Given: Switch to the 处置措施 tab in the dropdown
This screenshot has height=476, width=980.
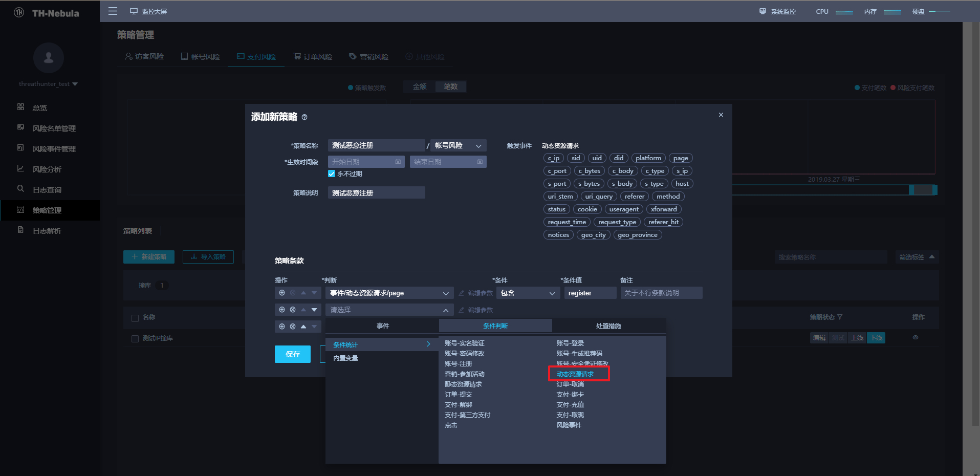Looking at the screenshot, I should 608,326.
